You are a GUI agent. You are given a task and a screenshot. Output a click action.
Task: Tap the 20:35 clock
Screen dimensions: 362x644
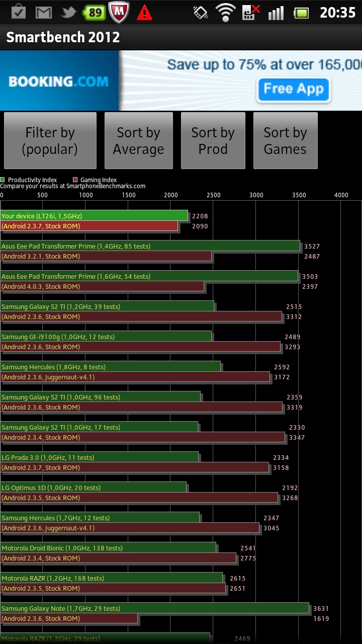[337, 13]
